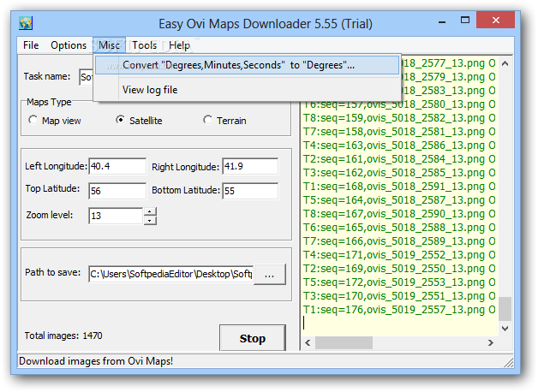Click the Left Longitude field

pyautogui.click(x=117, y=166)
